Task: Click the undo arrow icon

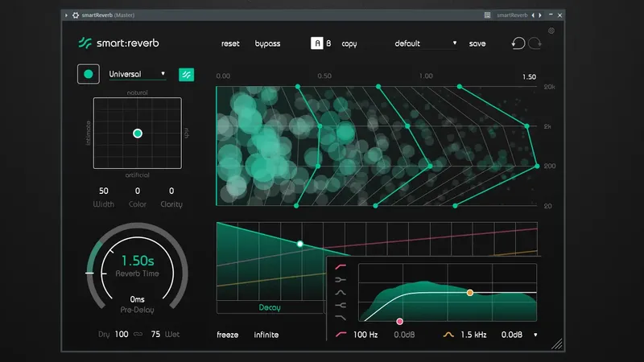Action: tap(518, 43)
